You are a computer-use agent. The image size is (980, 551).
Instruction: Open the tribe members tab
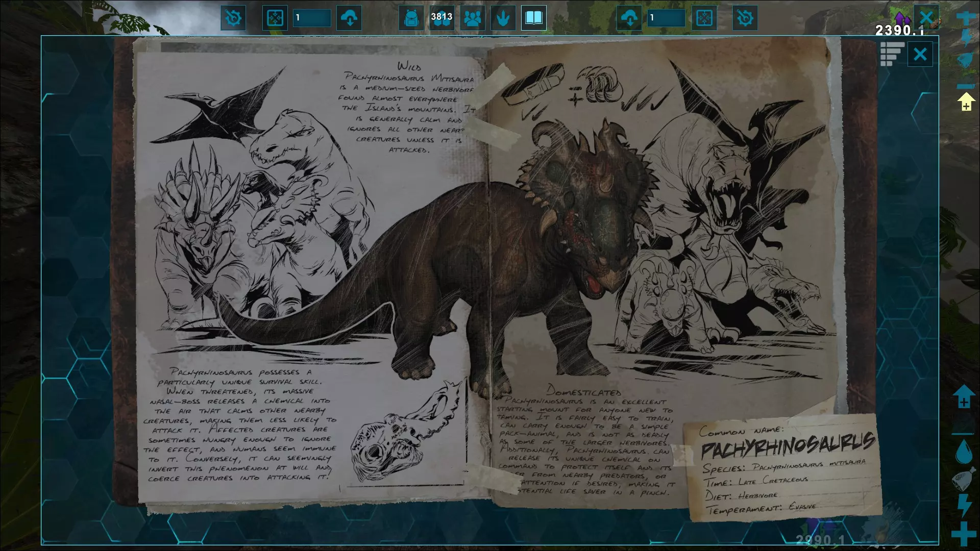(x=473, y=18)
